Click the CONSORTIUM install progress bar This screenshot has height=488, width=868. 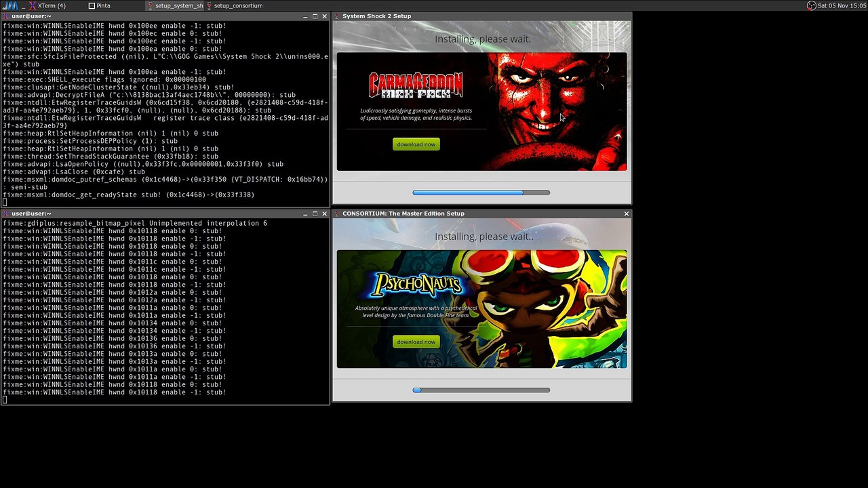(x=481, y=390)
